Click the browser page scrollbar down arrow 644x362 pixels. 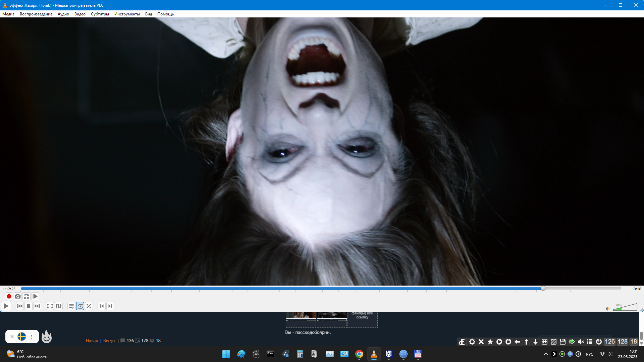(641, 343)
